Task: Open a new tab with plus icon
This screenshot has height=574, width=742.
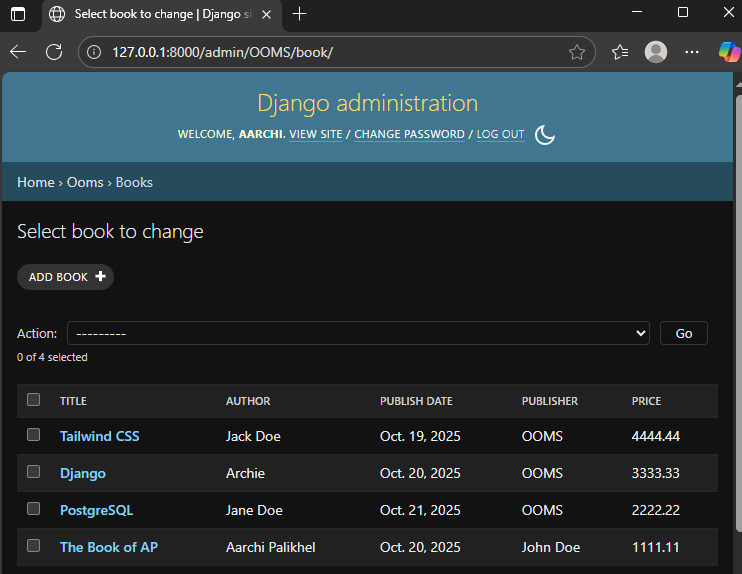Action: pos(299,14)
